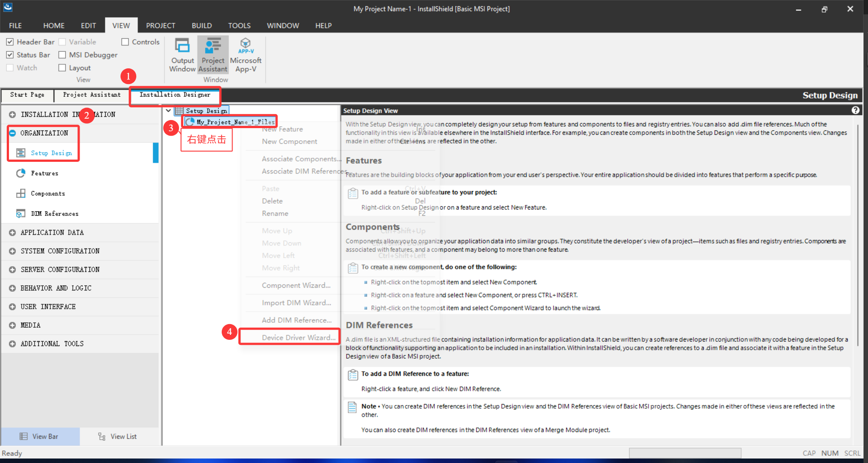The width and height of the screenshot is (868, 463).
Task: Click the Setup Design tree root icon
Action: pyautogui.click(x=179, y=111)
